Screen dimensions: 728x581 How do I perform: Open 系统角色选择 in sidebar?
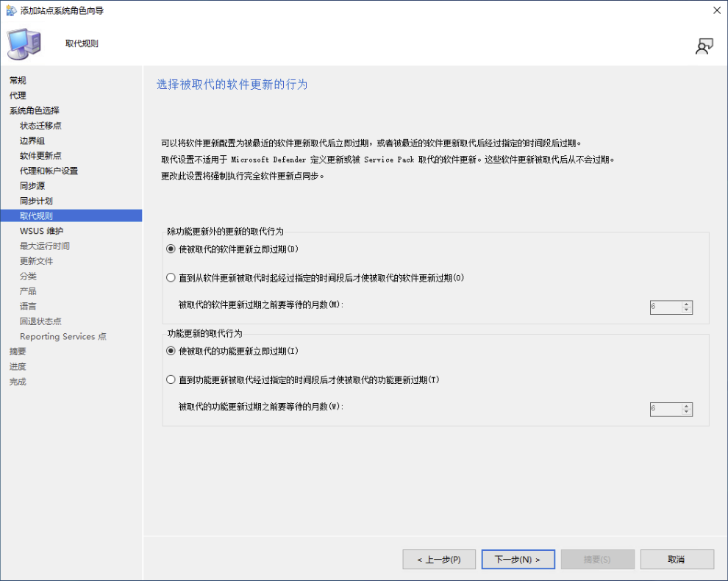pyautogui.click(x=35, y=110)
